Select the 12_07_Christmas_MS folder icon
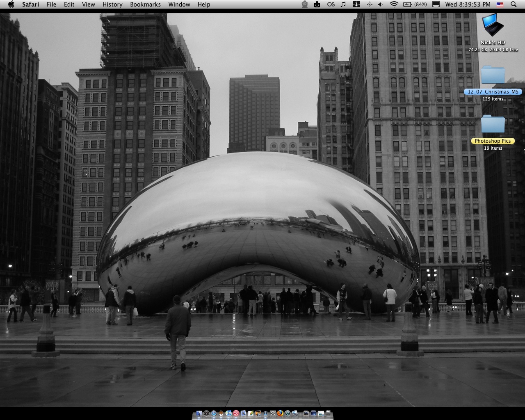Screen dimensions: 525x420 (493, 75)
